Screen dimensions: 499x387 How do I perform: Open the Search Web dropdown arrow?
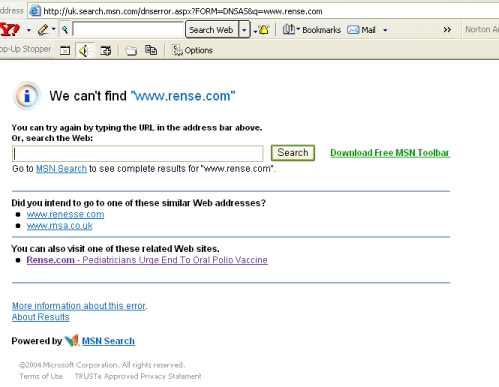(244, 30)
